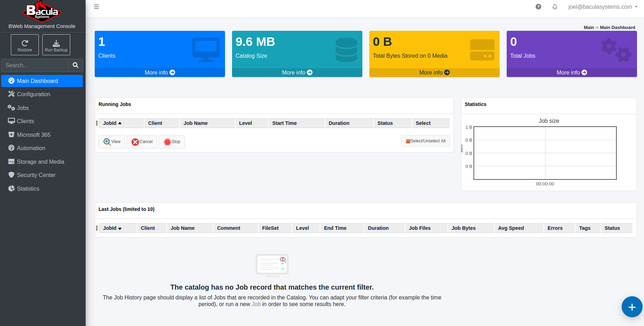644x326 pixels.
Task: Follow the Job link in empty message
Action: pyautogui.click(x=256, y=304)
